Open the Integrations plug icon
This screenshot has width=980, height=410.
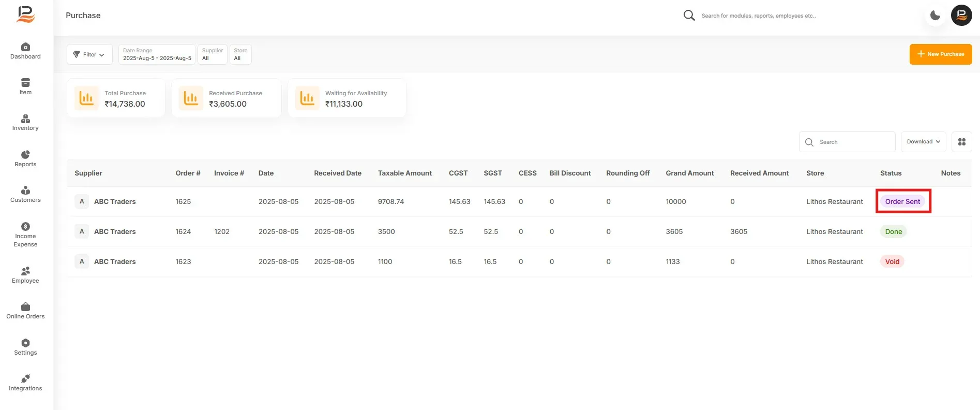click(x=25, y=378)
